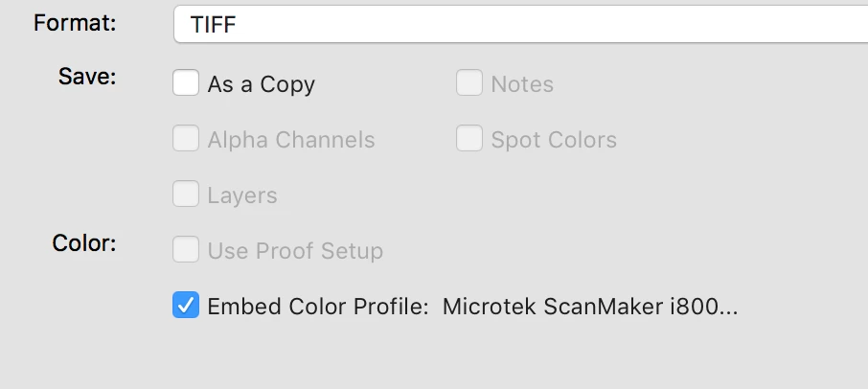Tick the Use Proof Setup checkbox box
868x389 pixels.
tap(186, 249)
